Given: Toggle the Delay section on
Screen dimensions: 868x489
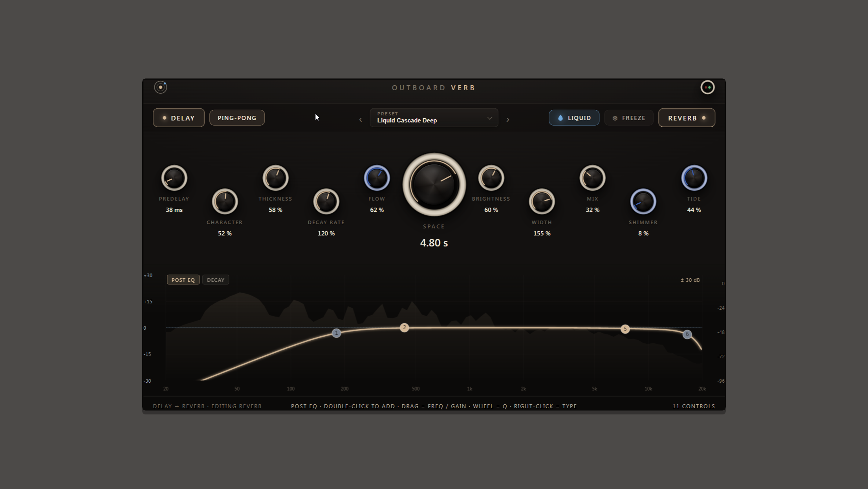Looking at the screenshot, I should pyautogui.click(x=179, y=118).
